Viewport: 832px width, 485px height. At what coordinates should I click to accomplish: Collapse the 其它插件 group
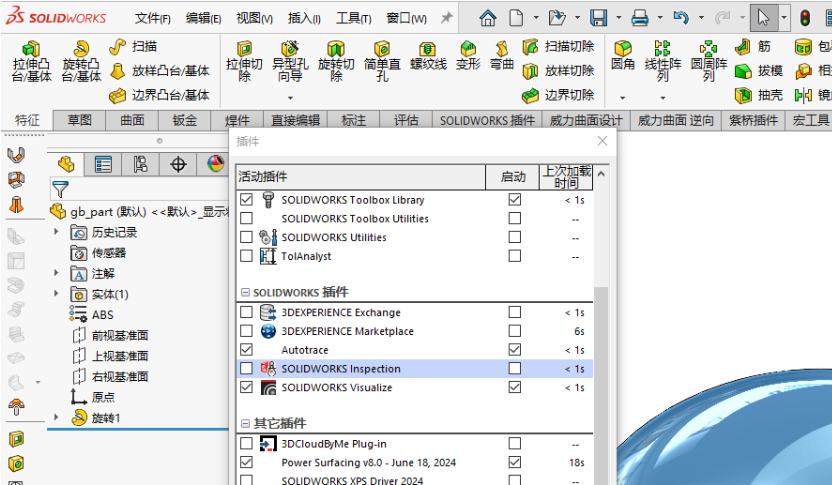click(245, 423)
